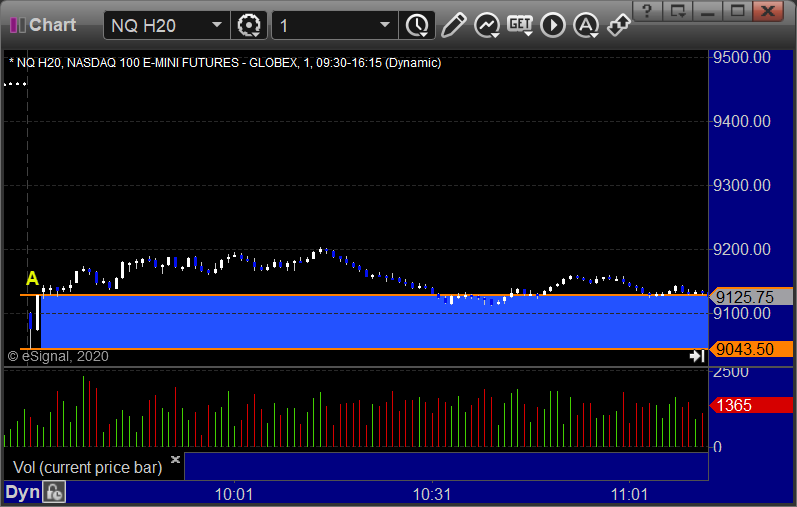797x507 pixels.
Task: Open the time template clock icon
Action: pos(416,25)
